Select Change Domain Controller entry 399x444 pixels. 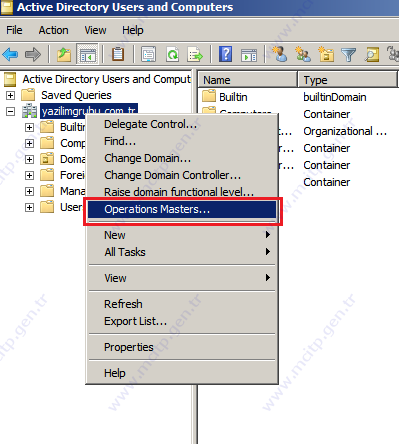tap(182, 175)
